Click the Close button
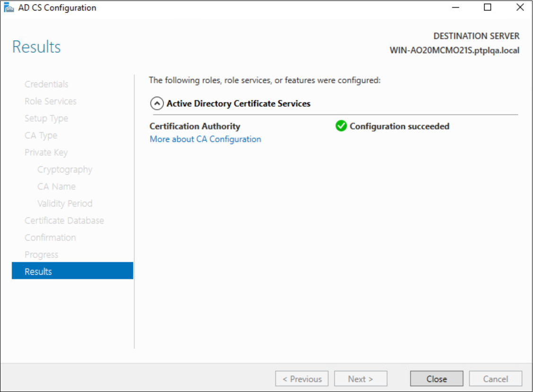Screen dimensions: 533x392 [436, 379]
